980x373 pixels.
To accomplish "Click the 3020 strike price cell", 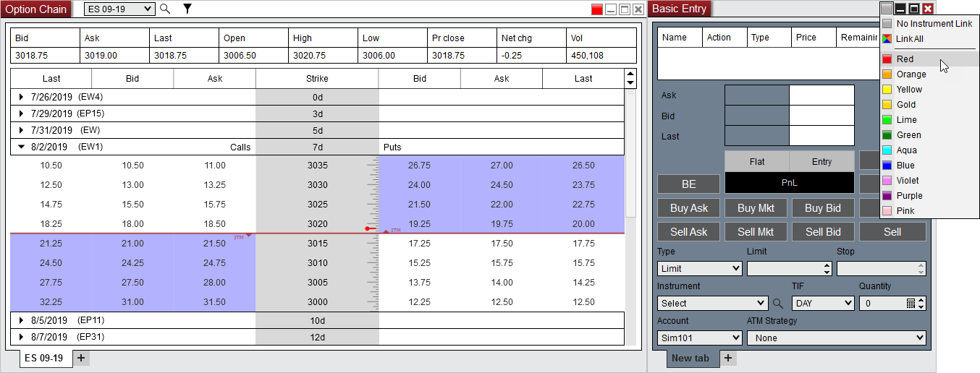I will (x=317, y=224).
